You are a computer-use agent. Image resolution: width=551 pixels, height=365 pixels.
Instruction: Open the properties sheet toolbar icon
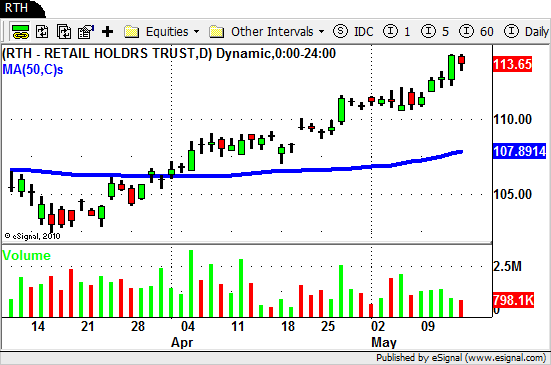(86, 32)
